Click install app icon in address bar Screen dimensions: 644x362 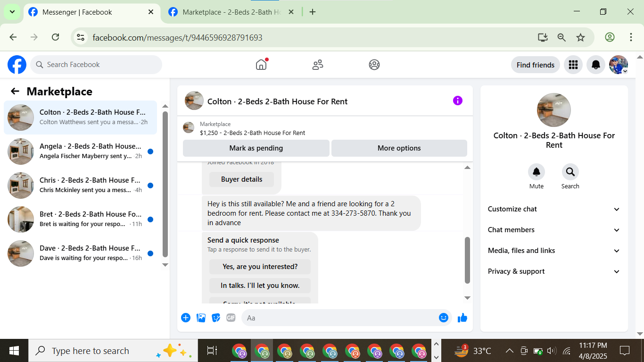pyautogui.click(x=543, y=37)
